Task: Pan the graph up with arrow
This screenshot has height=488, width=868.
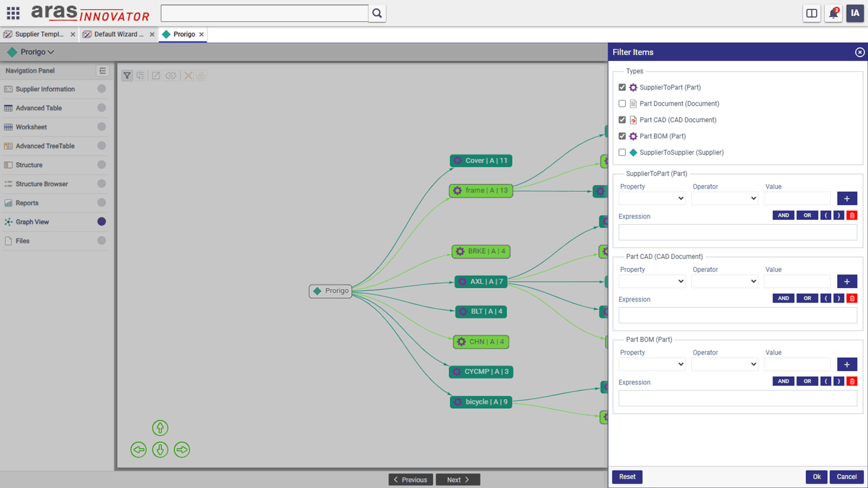Action: point(160,428)
